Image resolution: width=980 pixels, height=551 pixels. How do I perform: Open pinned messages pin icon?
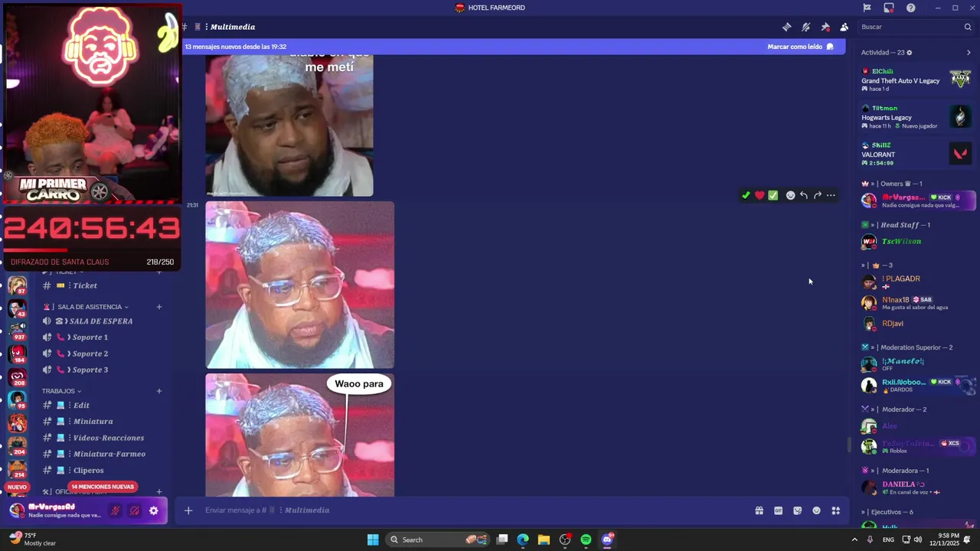point(825,27)
